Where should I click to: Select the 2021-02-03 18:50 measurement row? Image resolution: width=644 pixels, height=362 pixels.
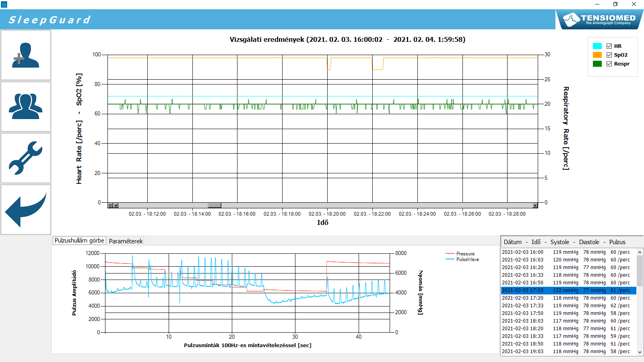click(x=568, y=344)
